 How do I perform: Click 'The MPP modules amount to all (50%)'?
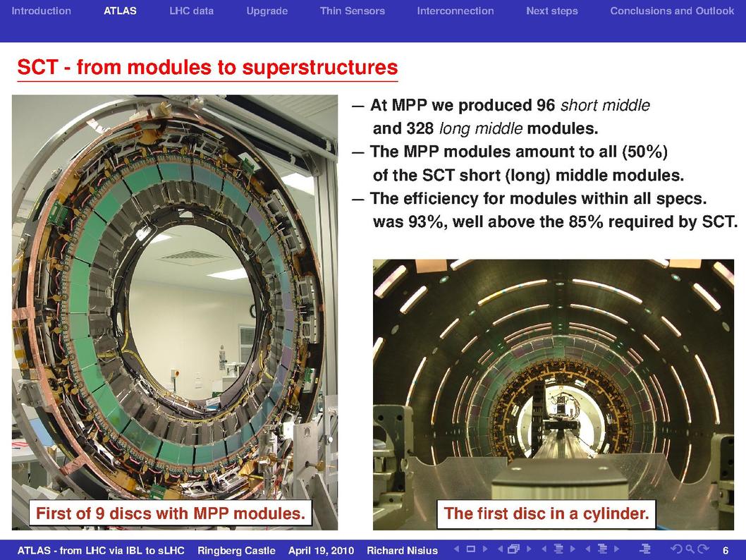point(519,152)
